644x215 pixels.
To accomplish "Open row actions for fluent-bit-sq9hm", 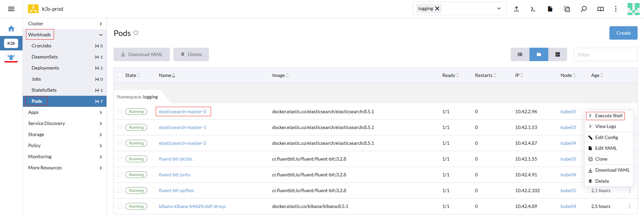I will pyautogui.click(x=630, y=190).
